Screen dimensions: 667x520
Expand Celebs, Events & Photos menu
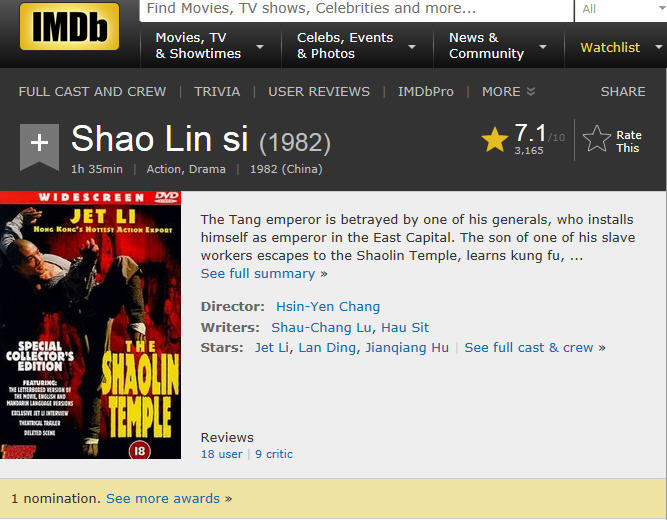click(412, 46)
